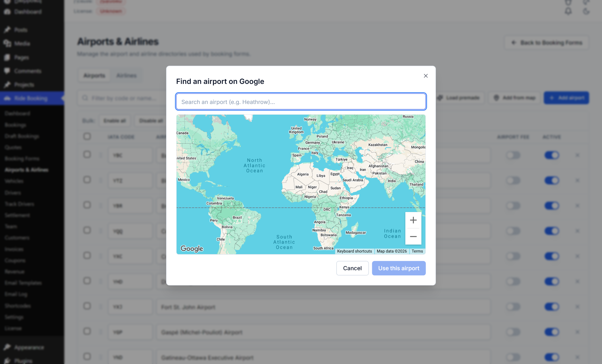Click Enable all bulk button
The height and width of the screenshot is (364, 602).
115,121
